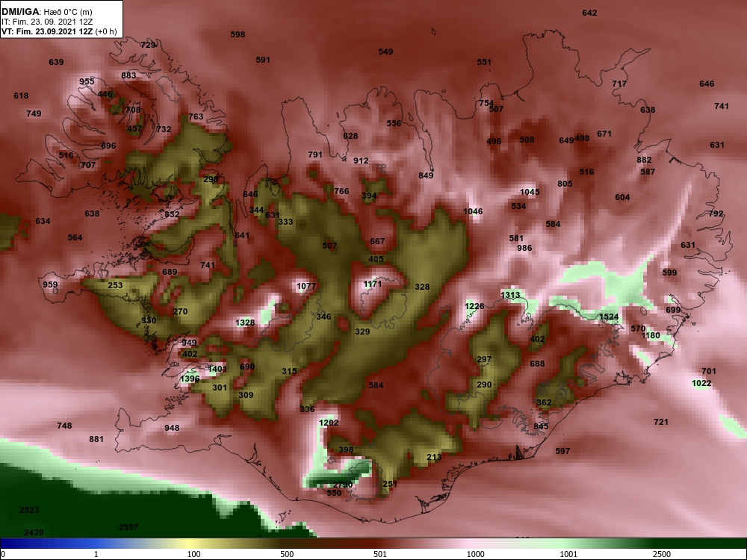Click the 549 value on the map
Viewport: 747px width, 560px height.
click(x=385, y=52)
